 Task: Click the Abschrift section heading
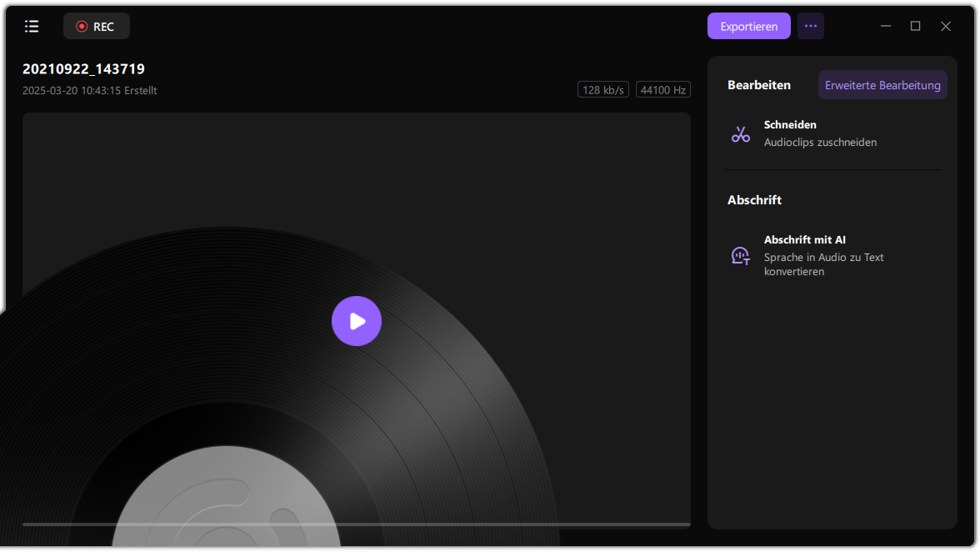(754, 200)
